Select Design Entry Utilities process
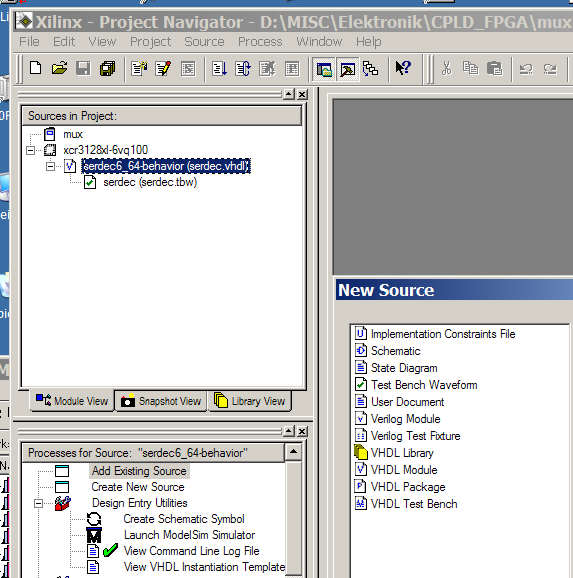Image resolution: width=573 pixels, height=578 pixels. click(x=140, y=503)
